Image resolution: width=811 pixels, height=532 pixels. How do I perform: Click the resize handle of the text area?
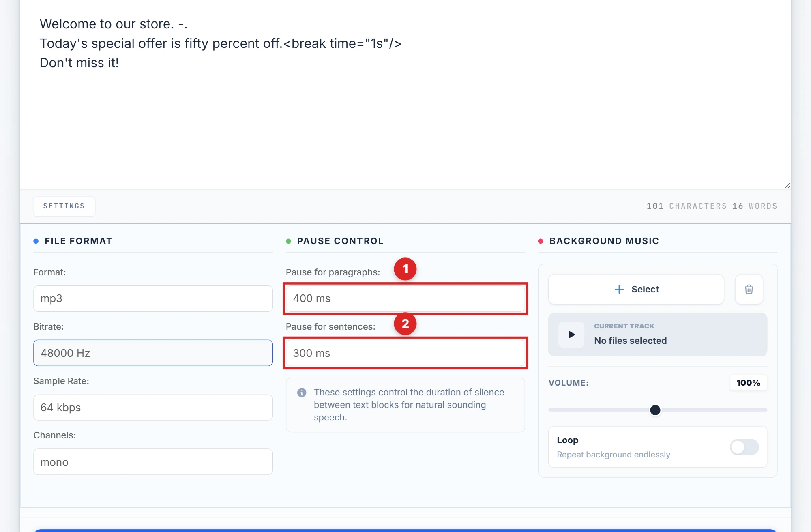[x=787, y=186]
